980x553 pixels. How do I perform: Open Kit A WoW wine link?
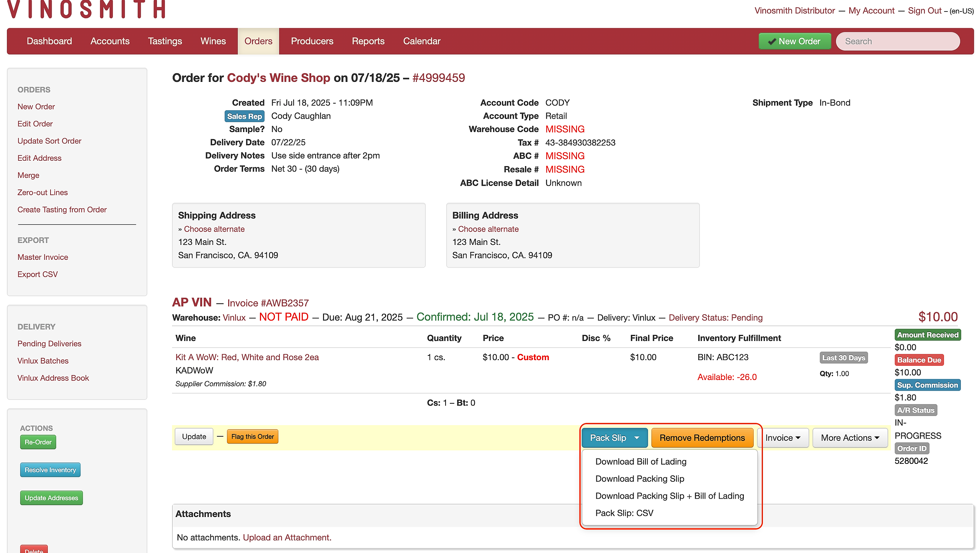(247, 357)
